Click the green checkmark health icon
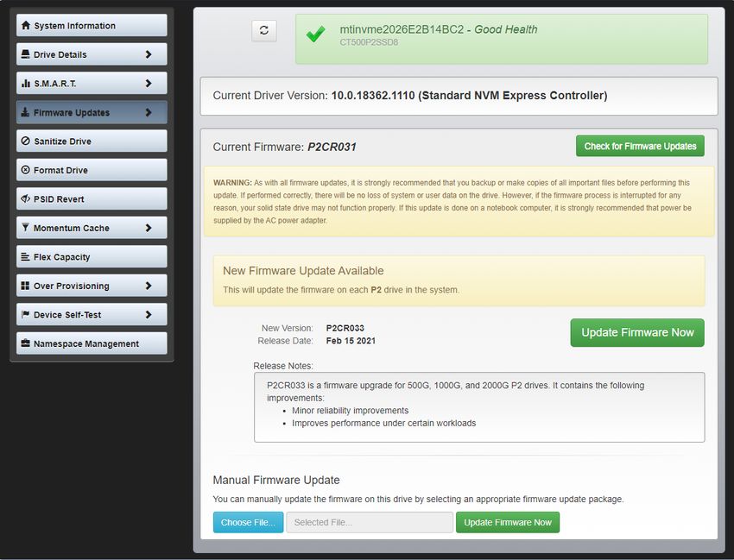The width and height of the screenshot is (734, 560). tap(316, 35)
